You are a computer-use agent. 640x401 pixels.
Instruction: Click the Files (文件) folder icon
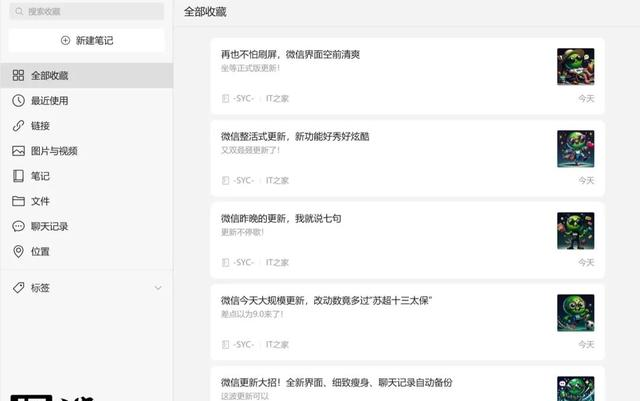(x=18, y=201)
